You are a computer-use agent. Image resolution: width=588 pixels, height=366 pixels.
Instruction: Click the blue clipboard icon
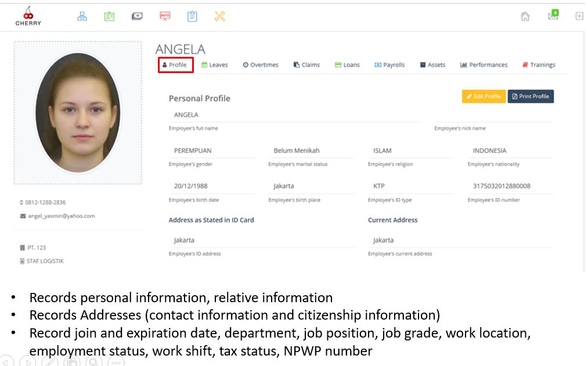point(192,16)
